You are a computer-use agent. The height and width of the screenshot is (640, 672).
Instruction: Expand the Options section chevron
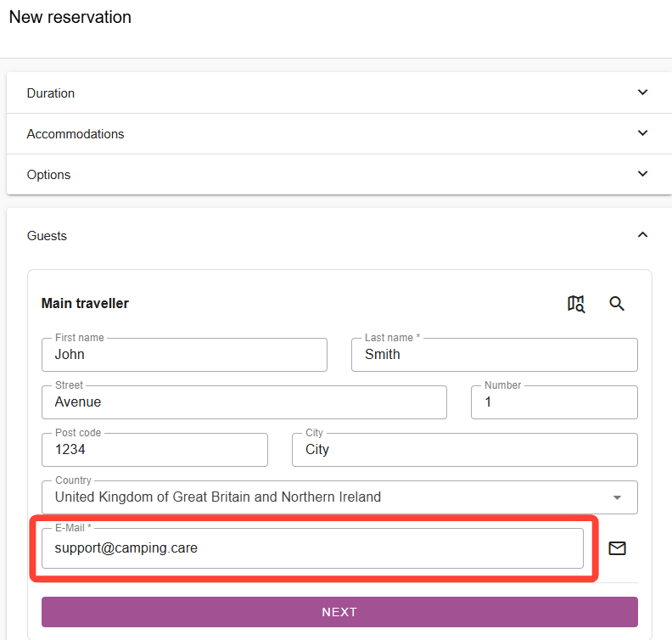tap(642, 174)
